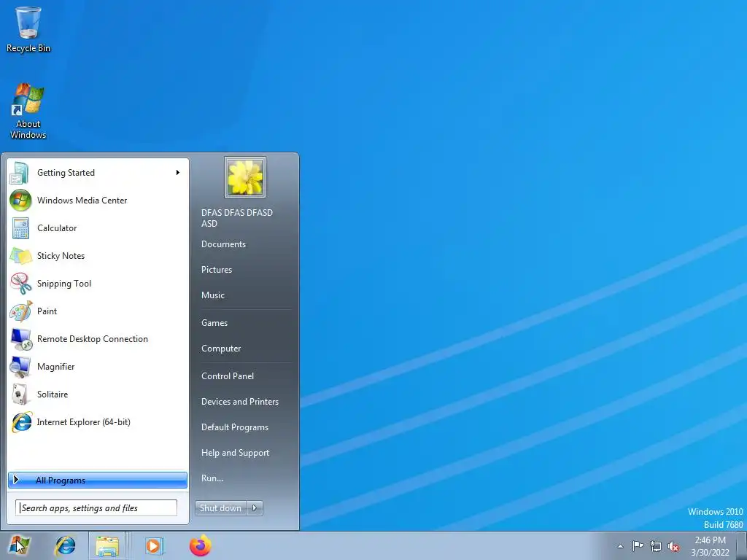Launch Magnifier from its icon
The height and width of the screenshot is (560, 747).
click(20, 367)
